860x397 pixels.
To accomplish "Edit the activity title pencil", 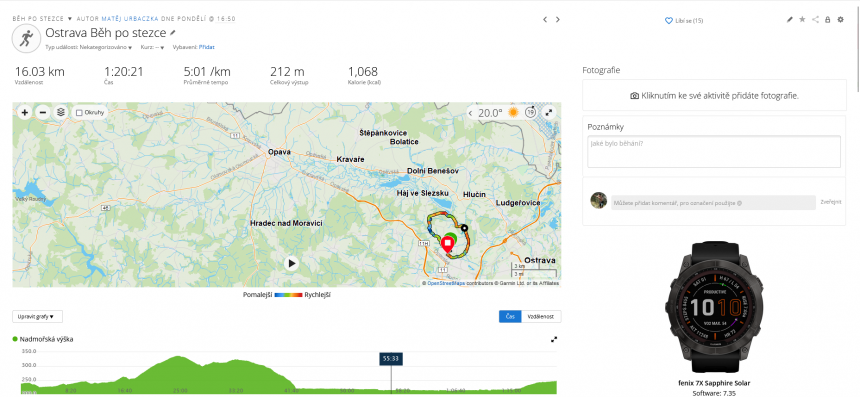I will click(x=173, y=33).
